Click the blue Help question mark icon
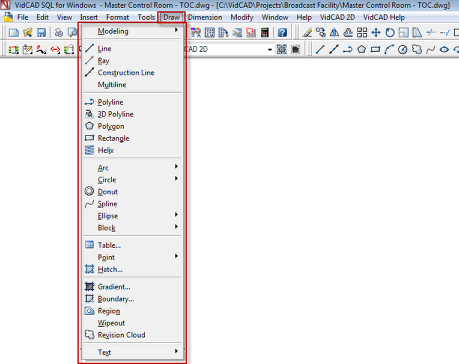The image size is (459, 364). [x=282, y=32]
